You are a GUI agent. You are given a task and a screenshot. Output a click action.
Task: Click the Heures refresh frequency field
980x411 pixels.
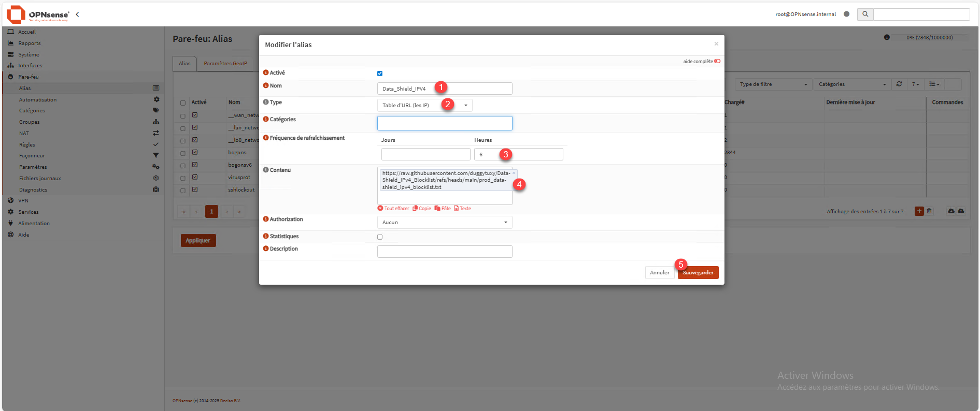click(518, 154)
